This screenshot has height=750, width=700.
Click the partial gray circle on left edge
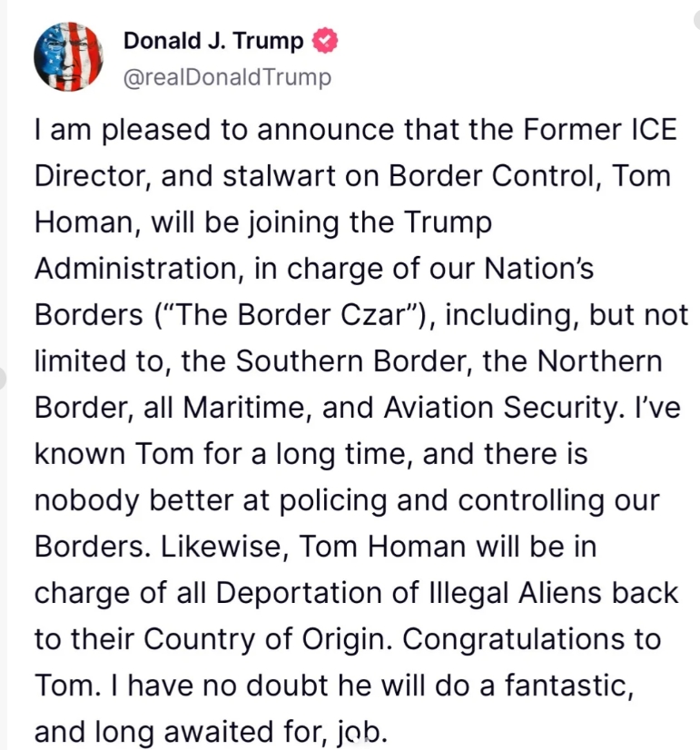[3, 379]
